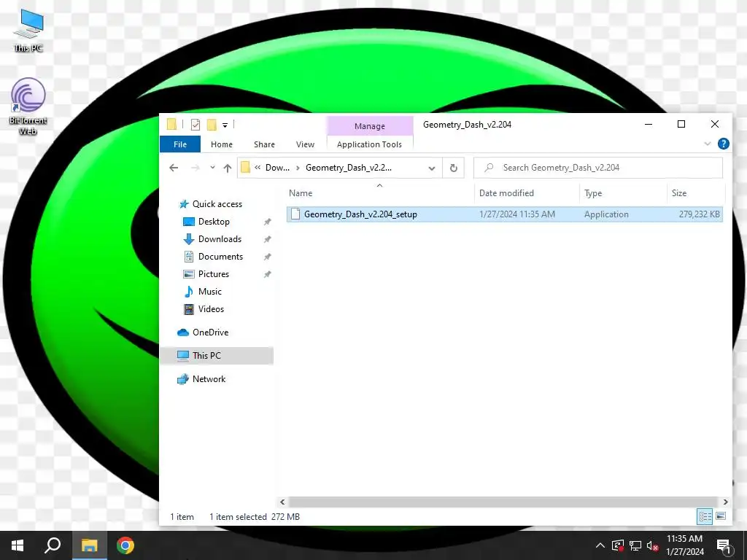This screenshot has height=560, width=747.
Task: Click the muted volume tray icon
Action: 652,545
